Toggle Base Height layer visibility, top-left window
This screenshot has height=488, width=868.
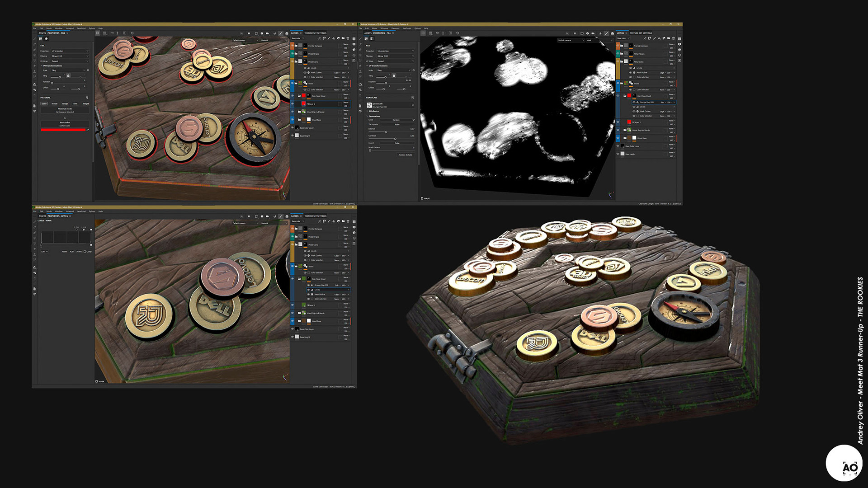coord(292,136)
